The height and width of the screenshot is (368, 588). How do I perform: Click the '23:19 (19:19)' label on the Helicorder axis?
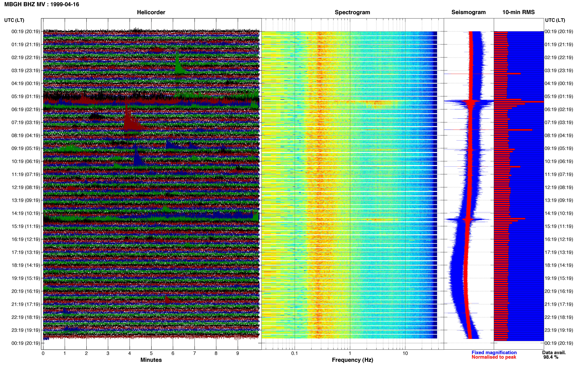(x=26, y=330)
